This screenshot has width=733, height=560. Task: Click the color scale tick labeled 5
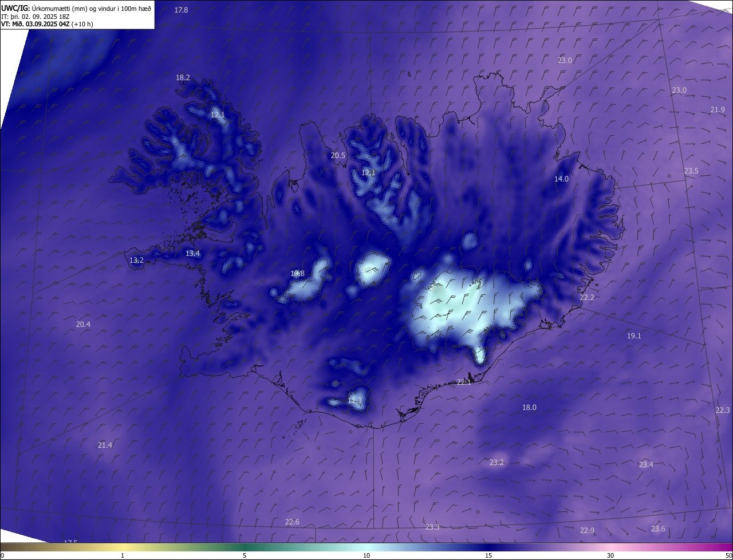point(245,556)
